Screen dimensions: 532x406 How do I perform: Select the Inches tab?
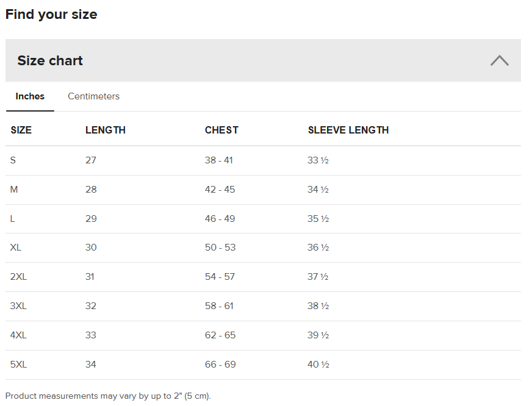point(30,96)
